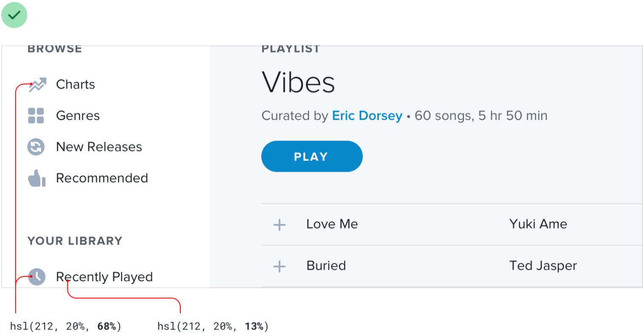
Task: Open the Genres menu item
Action: click(78, 115)
